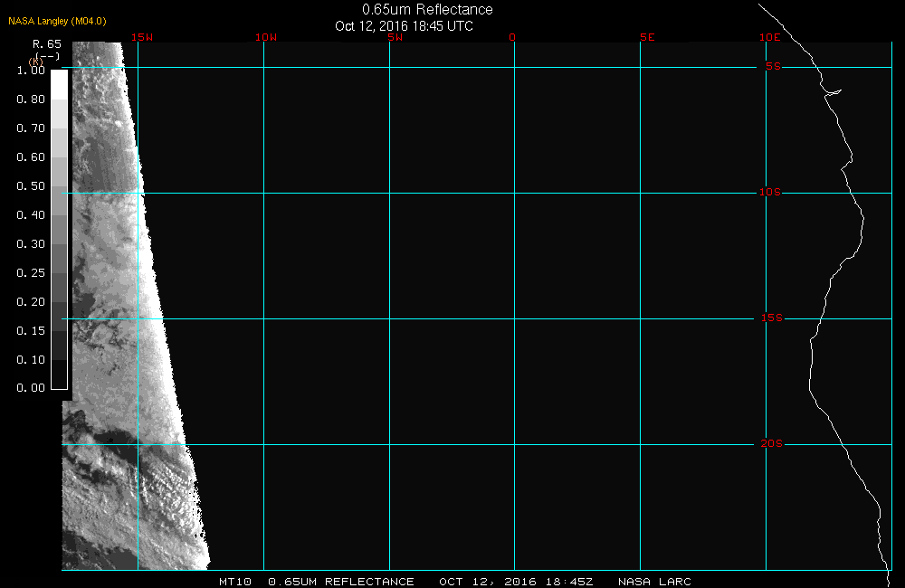Click the 0.50 value on the reflectance scale
Screen dimensions: 905x588
pyautogui.click(x=31, y=186)
